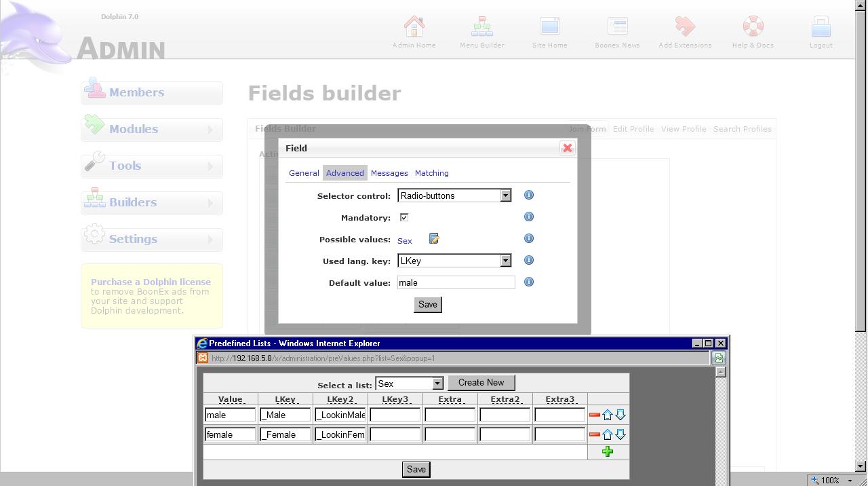This screenshot has width=868, height=486.
Task: Click the Add Extensions puzzle icon
Action: pos(685,27)
